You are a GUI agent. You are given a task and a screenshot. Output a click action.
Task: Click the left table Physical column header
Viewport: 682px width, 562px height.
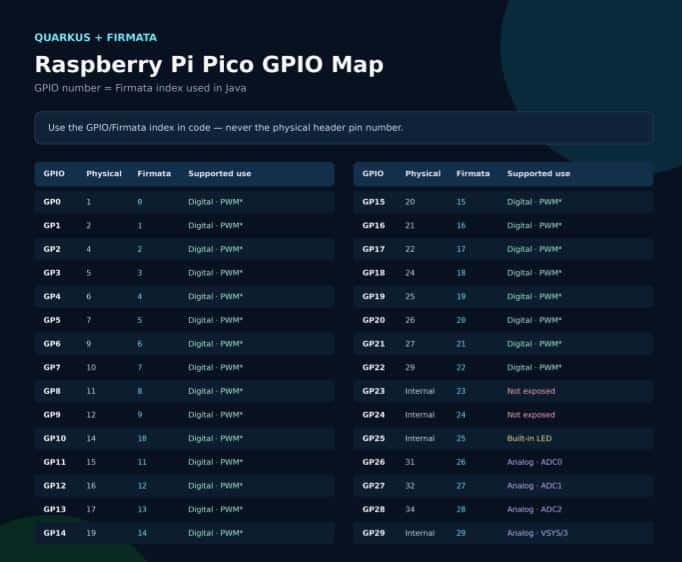[104, 174]
